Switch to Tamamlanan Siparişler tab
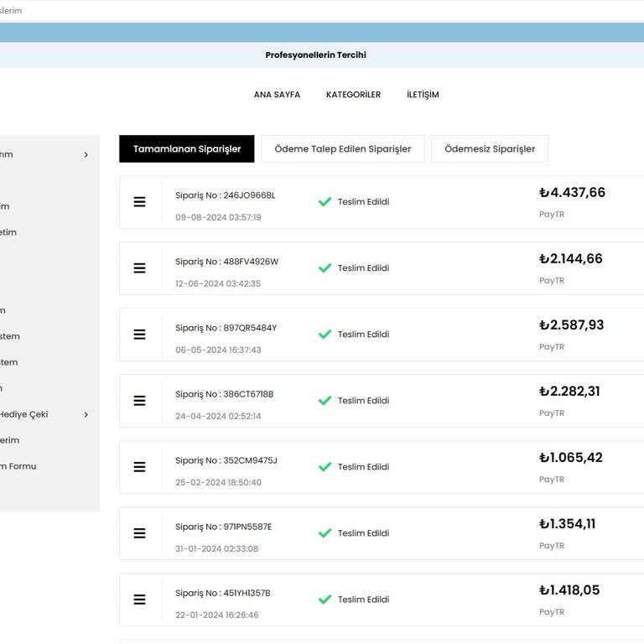The width and height of the screenshot is (644, 644). 187,149
